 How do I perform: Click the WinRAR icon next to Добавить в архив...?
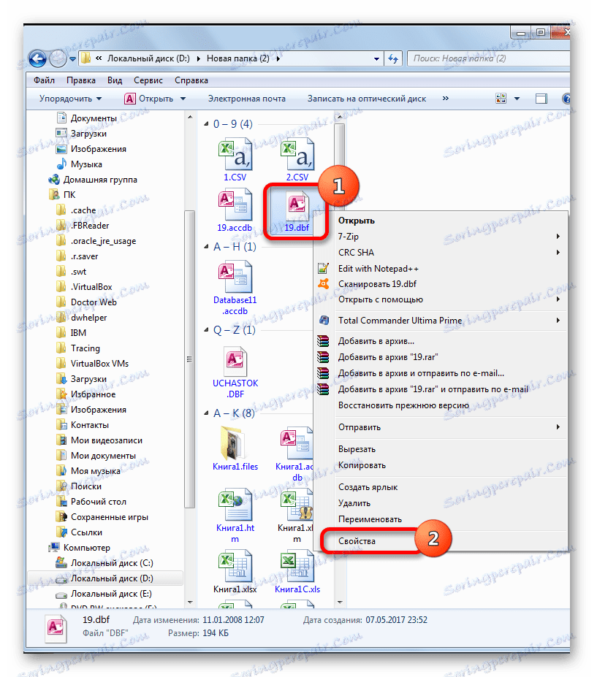click(x=323, y=341)
